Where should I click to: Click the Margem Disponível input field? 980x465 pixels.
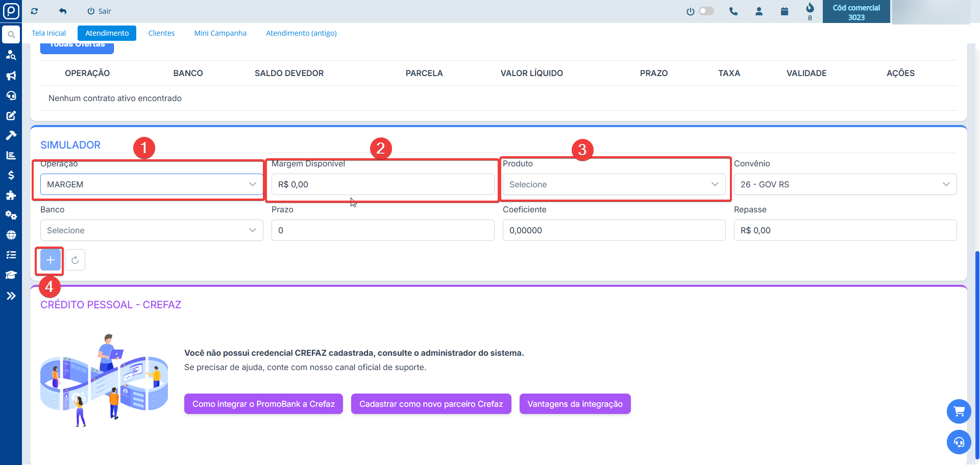pos(382,184)
